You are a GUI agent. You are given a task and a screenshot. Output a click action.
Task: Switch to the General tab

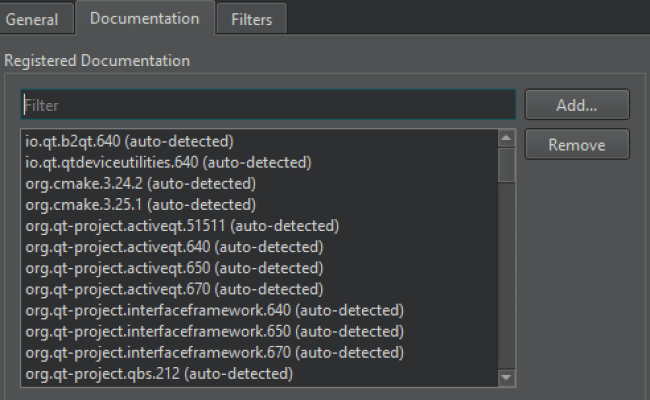[35, 19]
